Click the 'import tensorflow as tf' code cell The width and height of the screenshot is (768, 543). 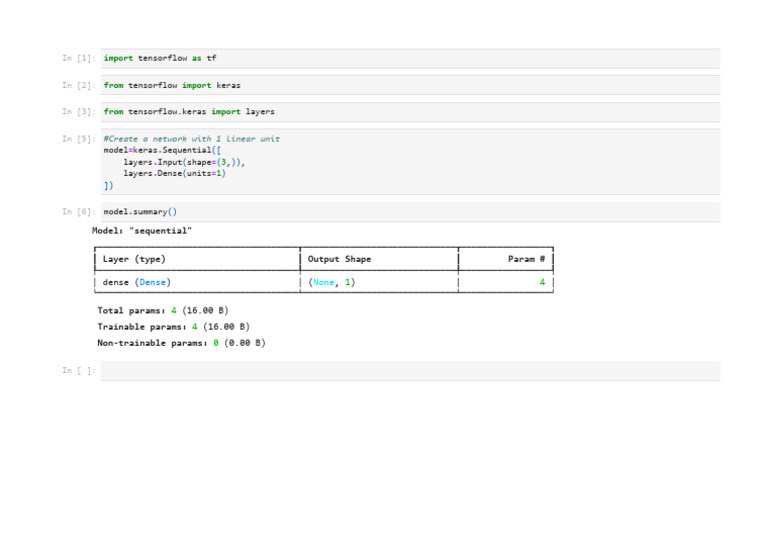pos(410,58)
